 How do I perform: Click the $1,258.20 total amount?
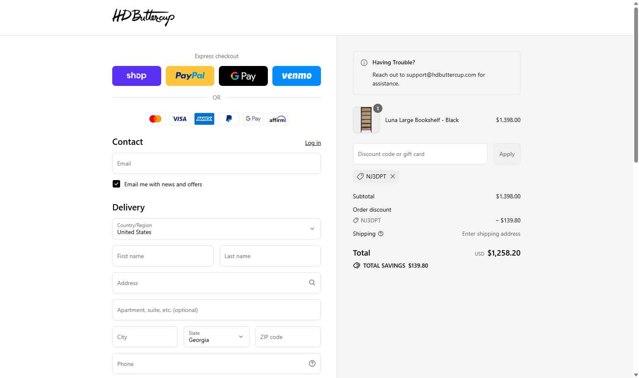[x=504, y=253]
